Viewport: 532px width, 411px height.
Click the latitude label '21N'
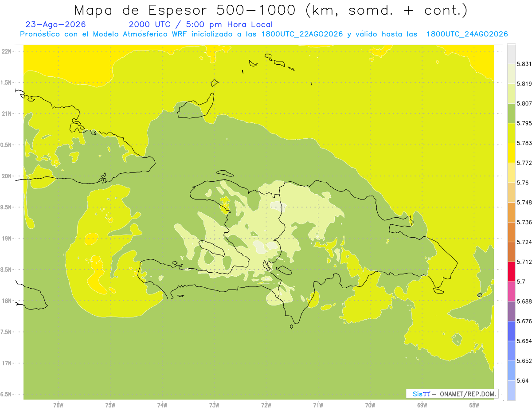(x=6, y=114)
